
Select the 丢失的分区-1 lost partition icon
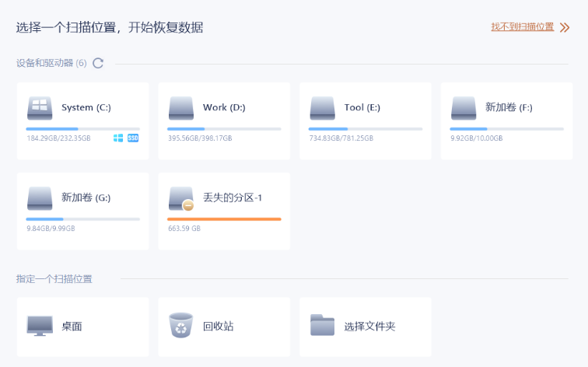click(x=181, y=198)
